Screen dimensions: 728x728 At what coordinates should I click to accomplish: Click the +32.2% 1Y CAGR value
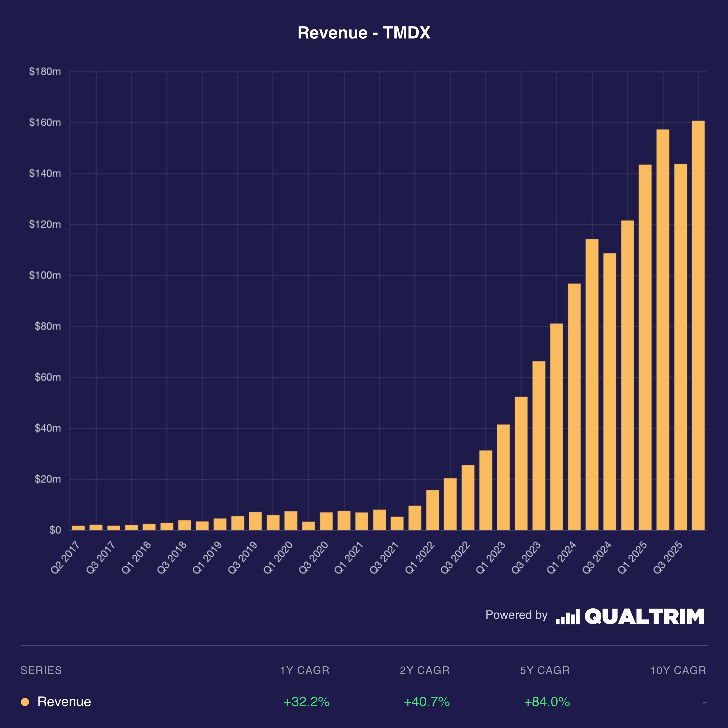click(x=306, y=702)
